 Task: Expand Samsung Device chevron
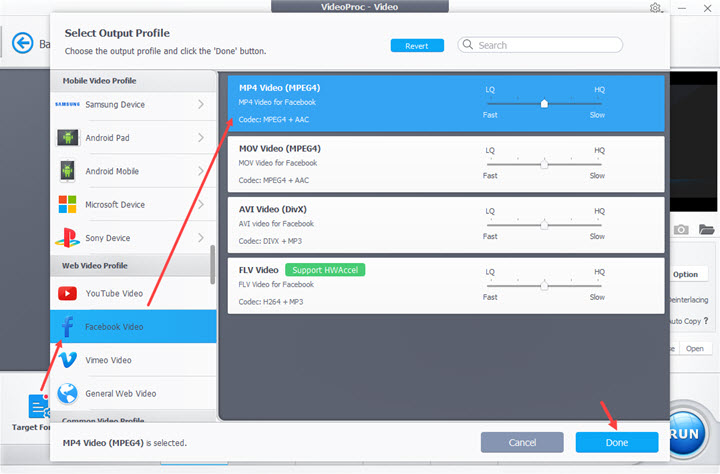tap(201, 104)
